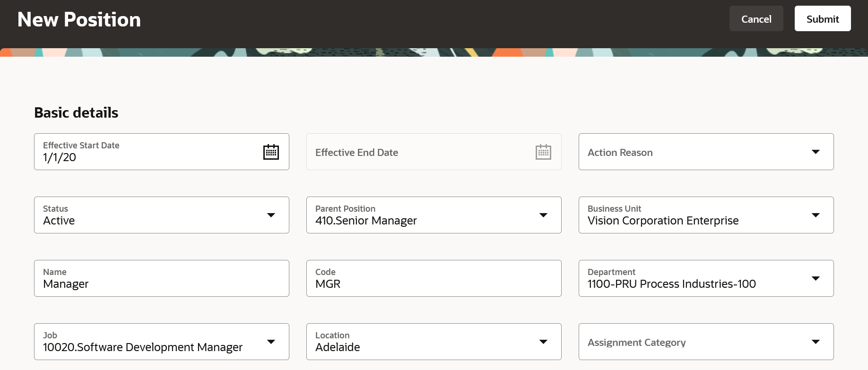Click the Basic details section heading
Viewport: 868px width, 370px height.
[x=76, y=112]
